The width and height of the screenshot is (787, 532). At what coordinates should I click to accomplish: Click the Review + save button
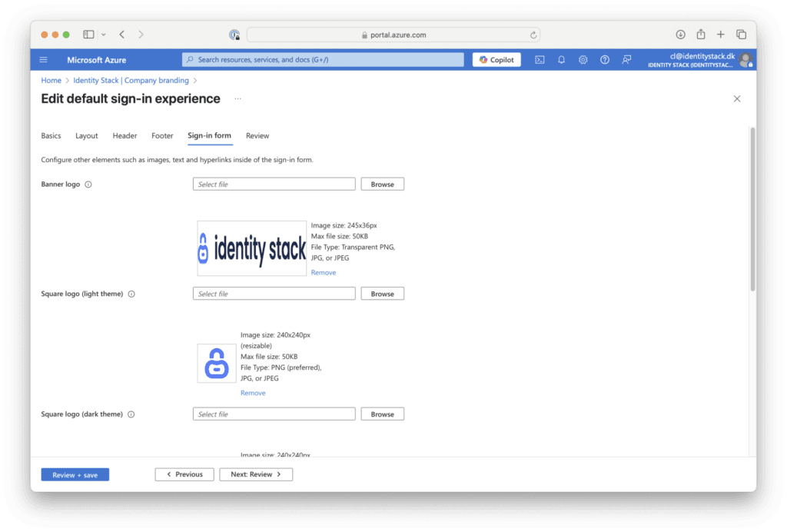[75, 475]
